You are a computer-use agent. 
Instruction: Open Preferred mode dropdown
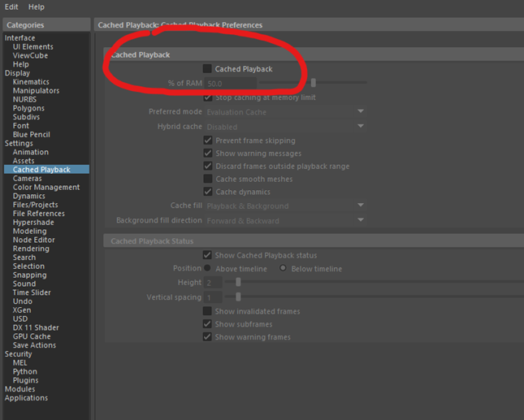tap(285, 111)
